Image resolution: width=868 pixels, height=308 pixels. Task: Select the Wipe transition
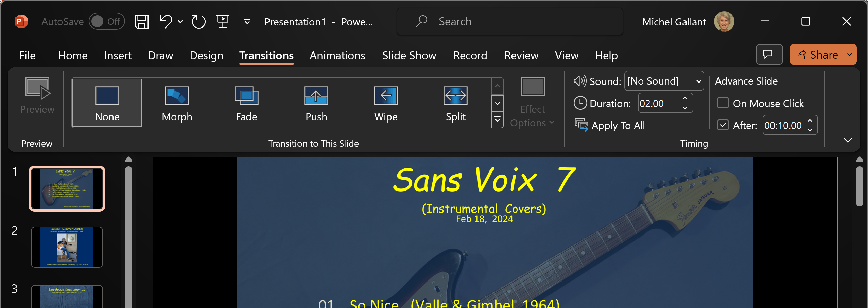386,103
